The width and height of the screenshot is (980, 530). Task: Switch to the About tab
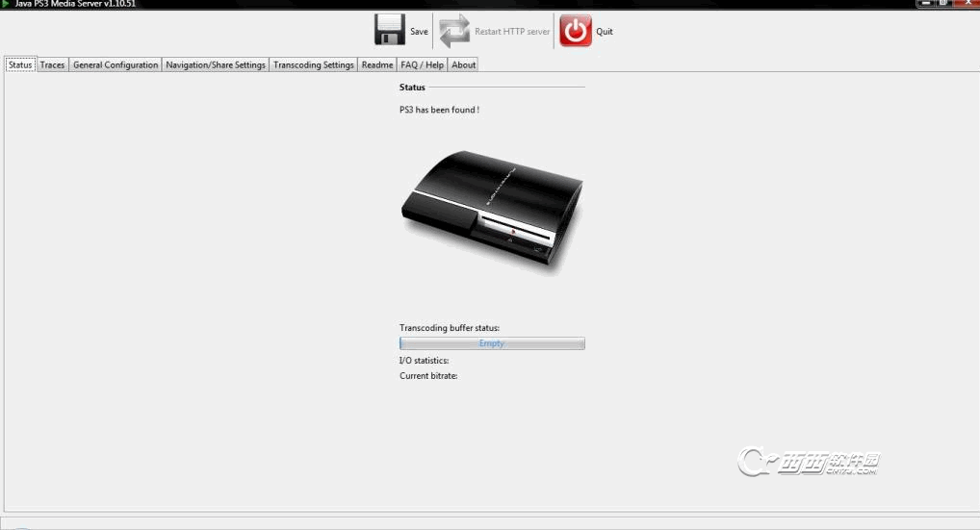pos(464,64)
